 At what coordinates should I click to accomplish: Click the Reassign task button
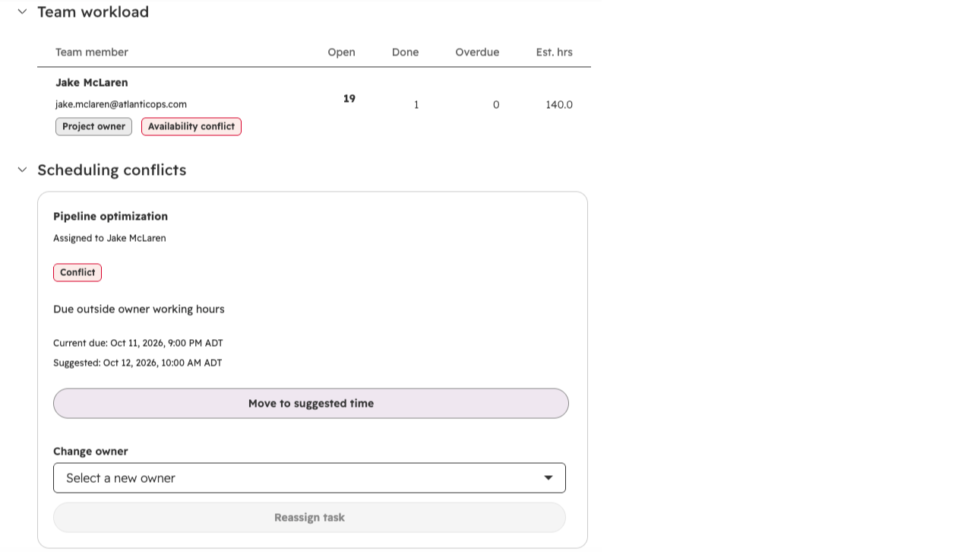coord(309,518)
